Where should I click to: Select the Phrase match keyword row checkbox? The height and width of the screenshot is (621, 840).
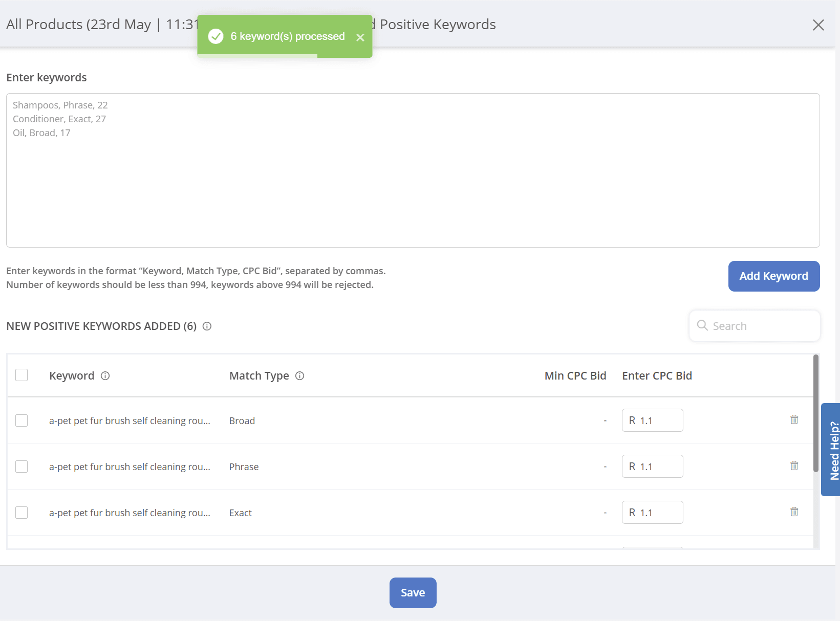click(21, 467)
